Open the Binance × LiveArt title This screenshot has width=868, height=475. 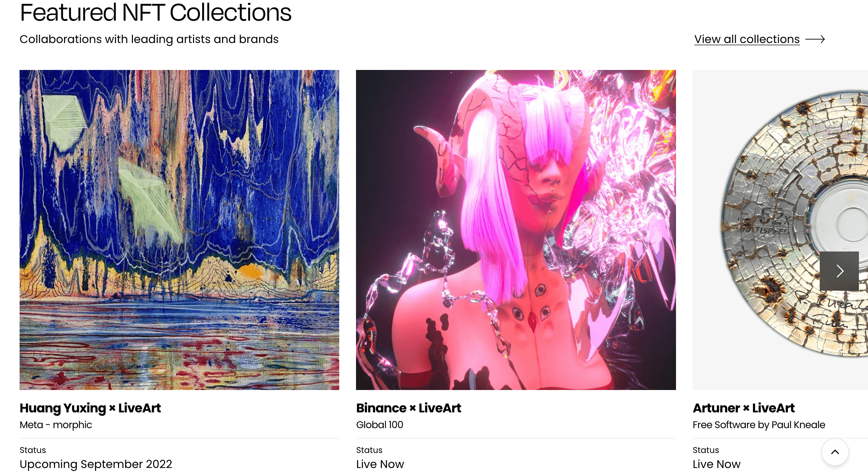[408, 408]
